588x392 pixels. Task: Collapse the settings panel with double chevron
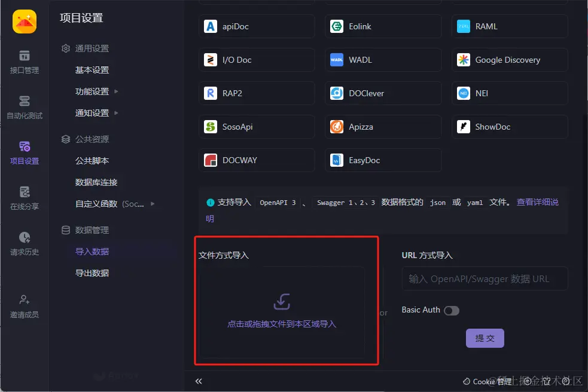point(199,381)
